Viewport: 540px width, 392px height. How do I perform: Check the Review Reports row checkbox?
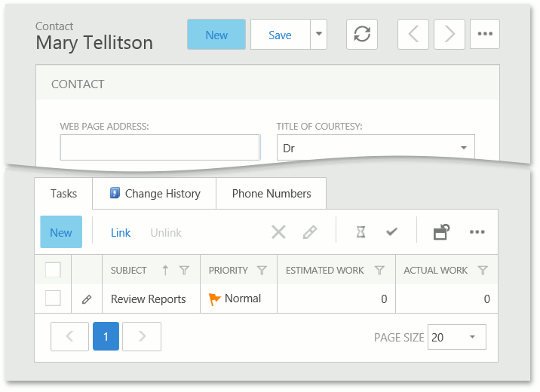click(53, 299)
